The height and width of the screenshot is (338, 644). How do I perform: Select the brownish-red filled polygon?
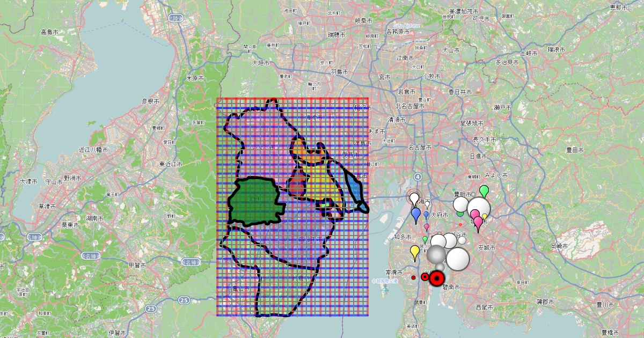click(297, 185)
